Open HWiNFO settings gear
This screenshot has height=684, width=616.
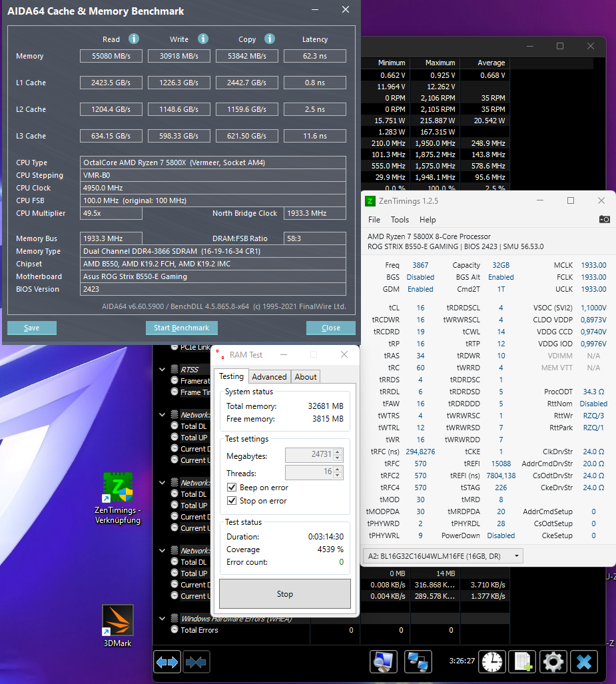click(x=553, y=662)
